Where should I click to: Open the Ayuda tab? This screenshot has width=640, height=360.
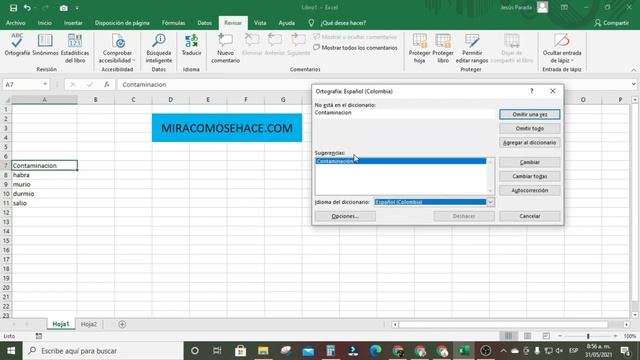point(287,23)
